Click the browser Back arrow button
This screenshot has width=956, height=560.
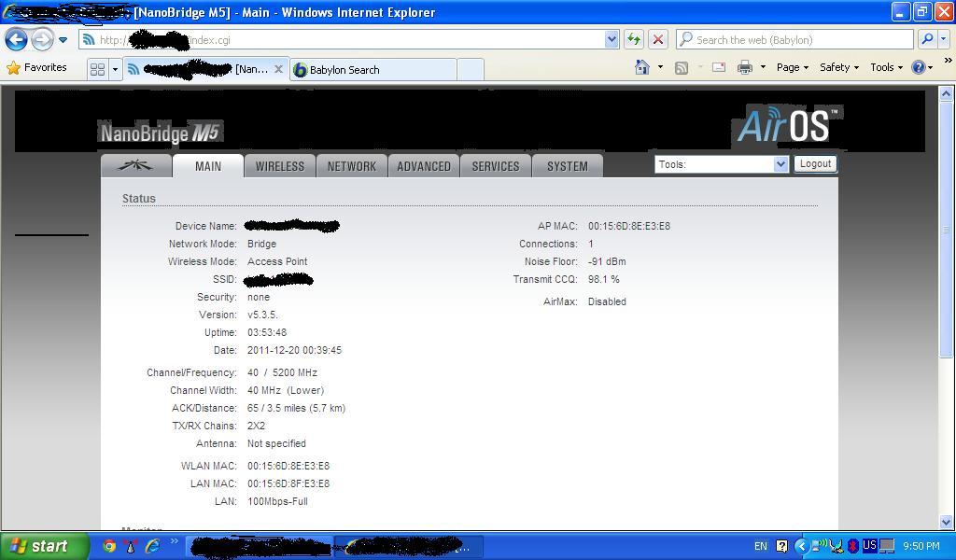point(16,40)
